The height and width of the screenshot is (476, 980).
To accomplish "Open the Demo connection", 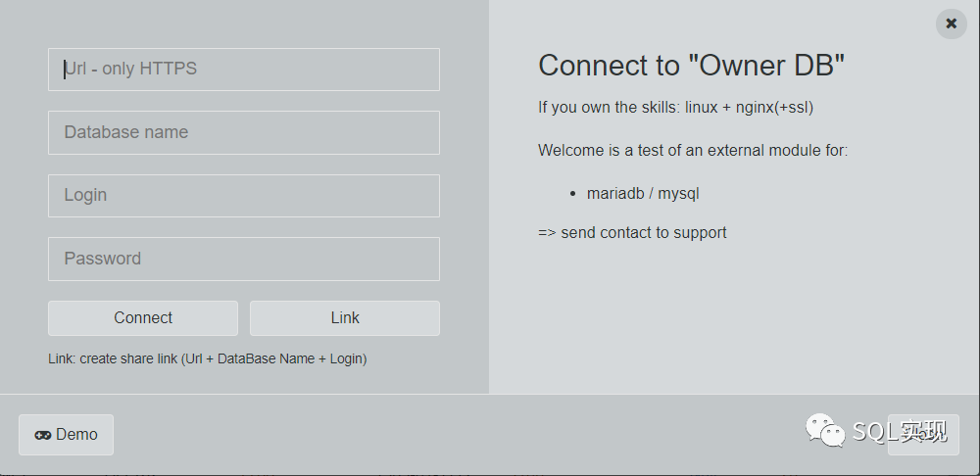I will [x=66, y=435].
